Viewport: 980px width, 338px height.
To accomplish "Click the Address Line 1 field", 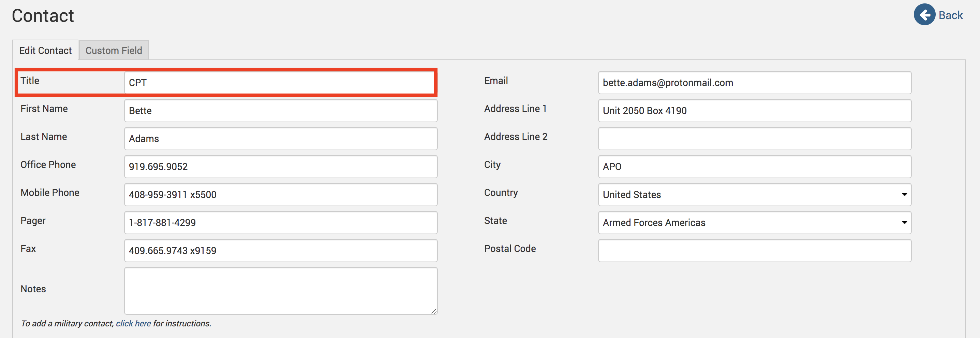I will tap(754, 111).
